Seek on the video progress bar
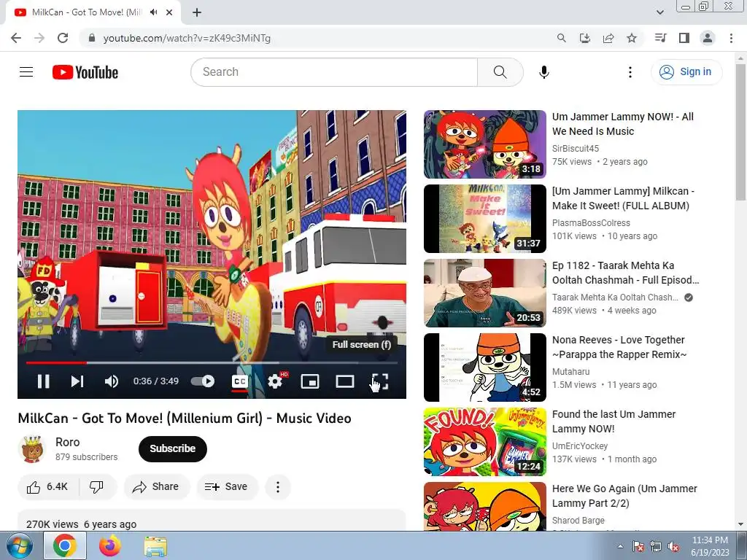 coord(212,363)
